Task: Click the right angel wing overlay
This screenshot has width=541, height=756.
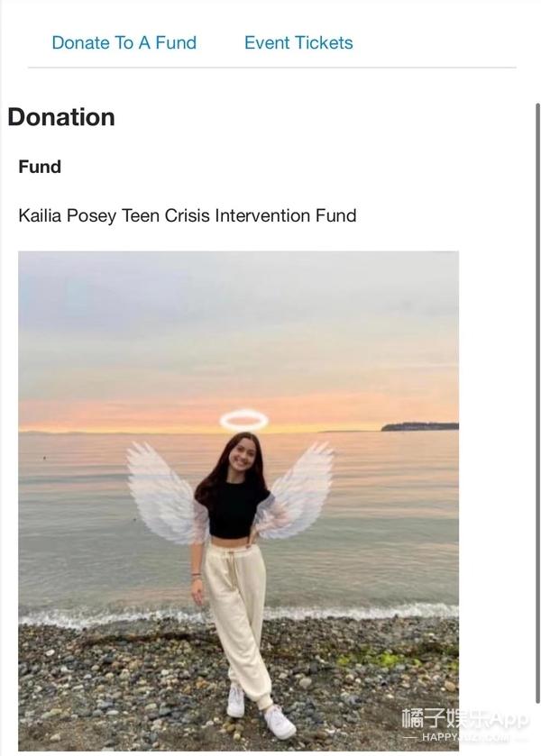Action: tap(296, 491)
